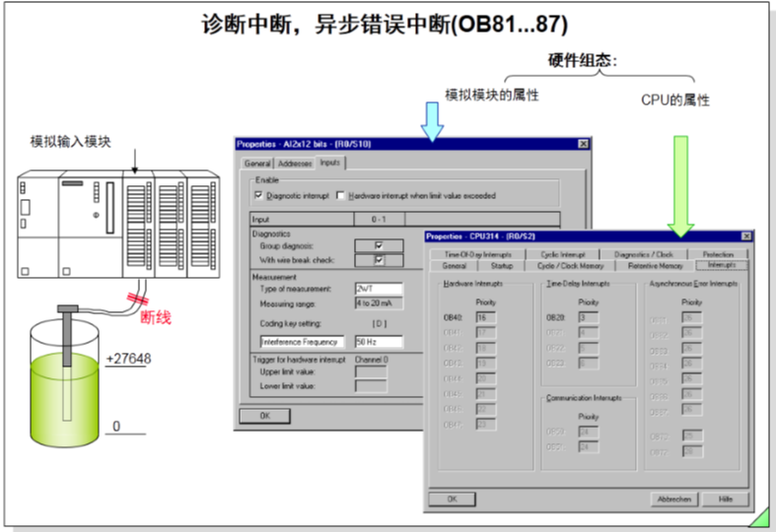This screenshot has width=776, height=532.
Task: Click the red wire-break mark on cable
Action: point(137,301)
